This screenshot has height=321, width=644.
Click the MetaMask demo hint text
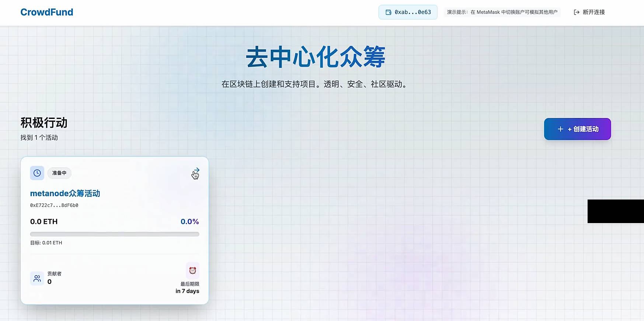(502, 12)
